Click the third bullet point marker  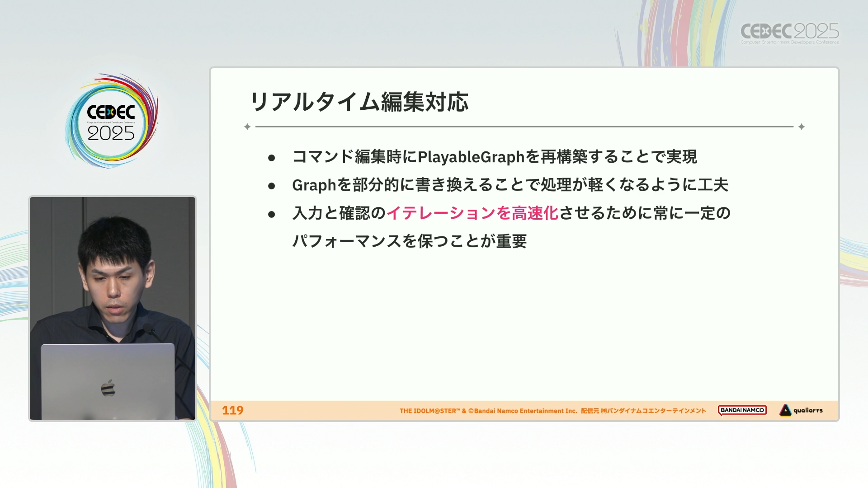coord(272,214)
